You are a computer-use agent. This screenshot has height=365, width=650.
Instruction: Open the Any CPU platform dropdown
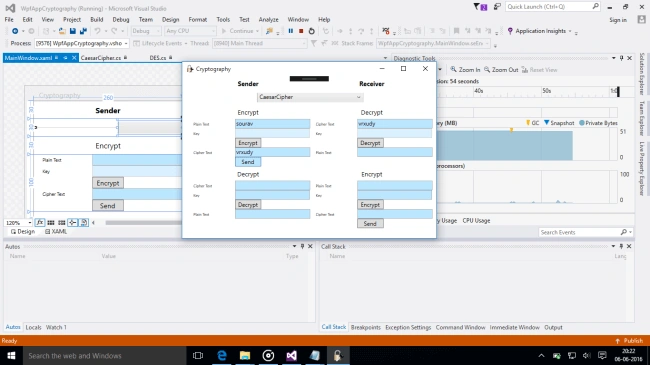pos(190,31)
